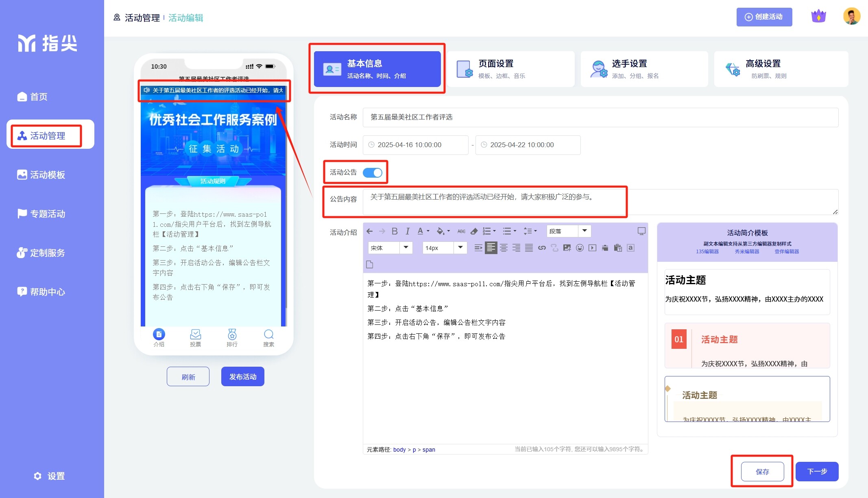Viewport: 868px width, 498px height.
Task: Toggle left text alignment
Action: (x=491, y=248)
